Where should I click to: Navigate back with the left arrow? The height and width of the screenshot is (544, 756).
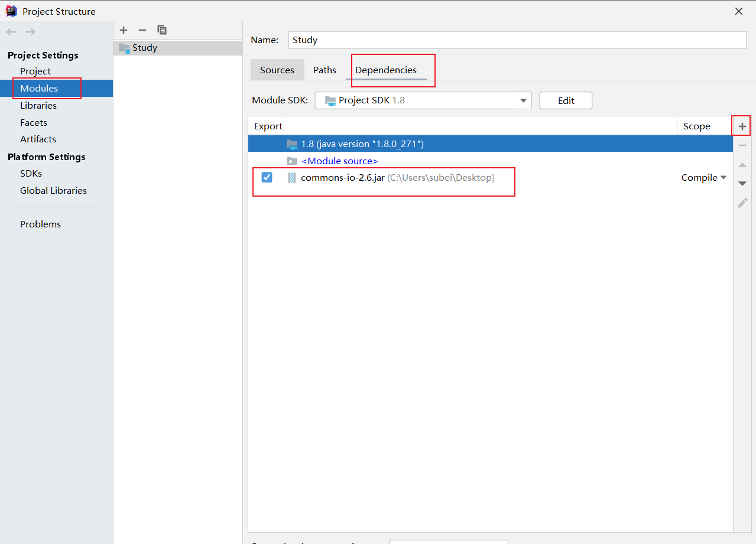pos(11,32)
